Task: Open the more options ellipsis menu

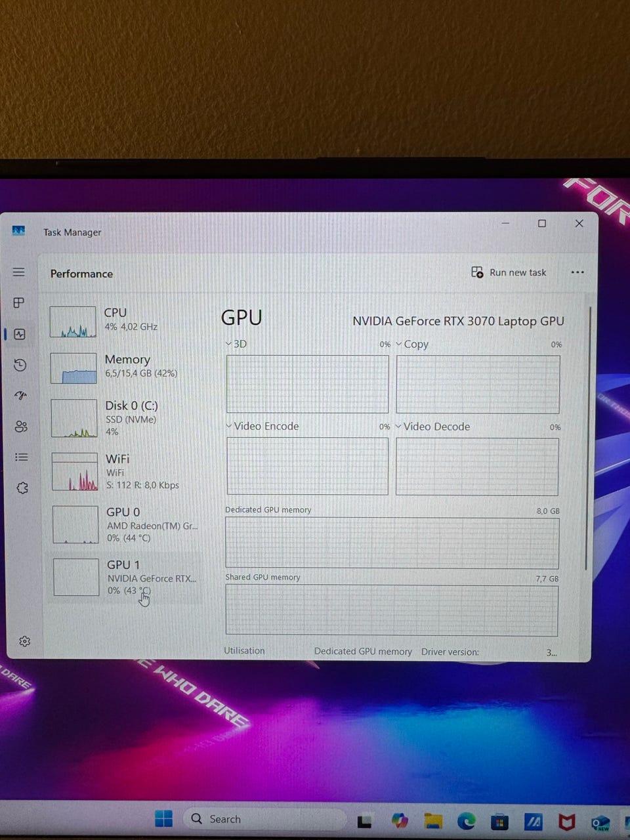Action: [577, 272]
